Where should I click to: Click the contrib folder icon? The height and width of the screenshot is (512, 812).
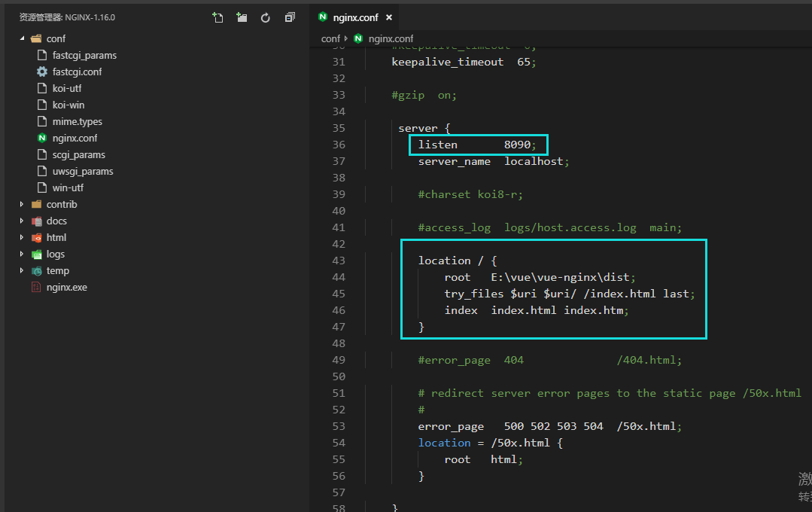coord(36,204)
